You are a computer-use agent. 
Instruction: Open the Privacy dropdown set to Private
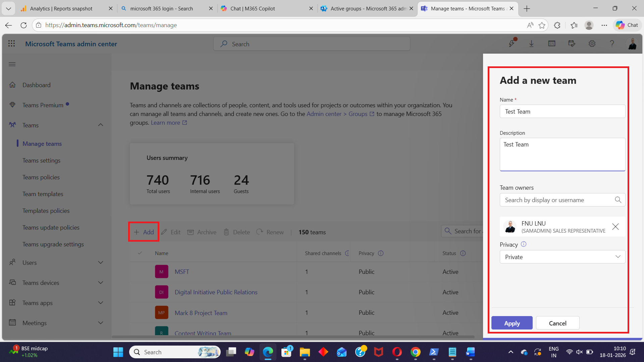click(562, 257)
